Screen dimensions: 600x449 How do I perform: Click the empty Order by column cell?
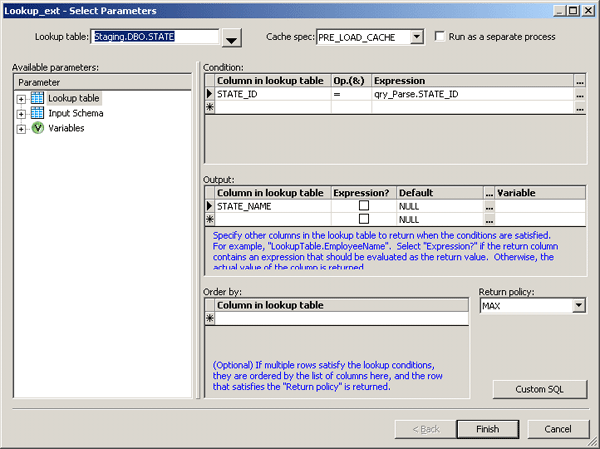tap(340, 319)
